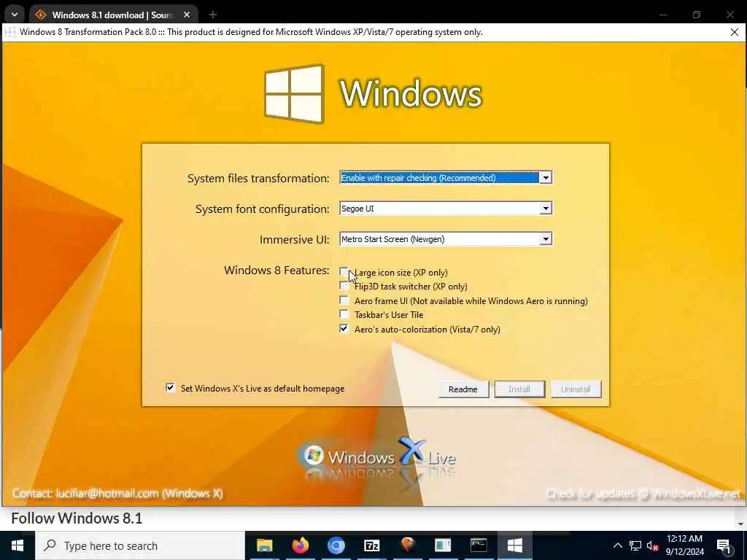
Task: Close the Transformation Pack window
Action: point(734,32)
